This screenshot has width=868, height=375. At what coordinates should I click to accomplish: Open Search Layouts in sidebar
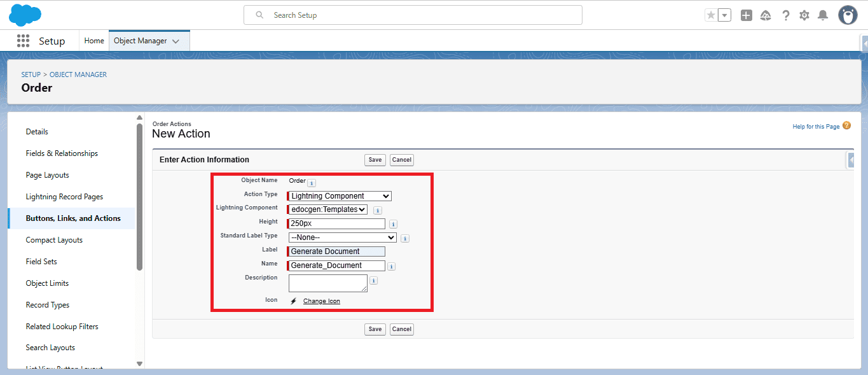point(50,348)
